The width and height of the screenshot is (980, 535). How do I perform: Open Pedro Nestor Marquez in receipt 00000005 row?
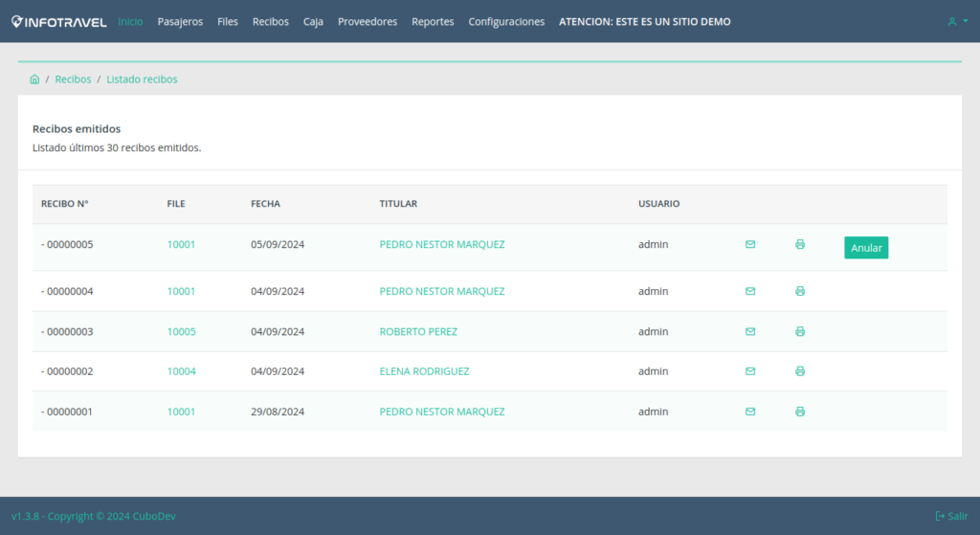(x=442, y=244)
